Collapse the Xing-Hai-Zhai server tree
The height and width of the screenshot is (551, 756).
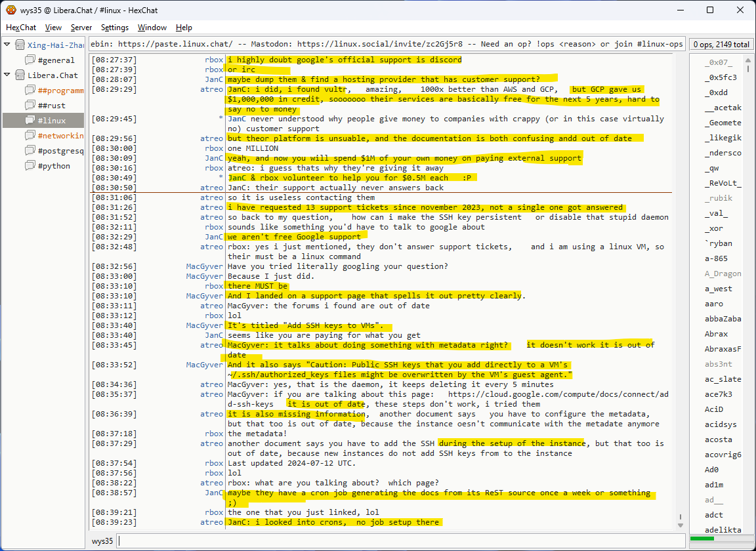7,45
